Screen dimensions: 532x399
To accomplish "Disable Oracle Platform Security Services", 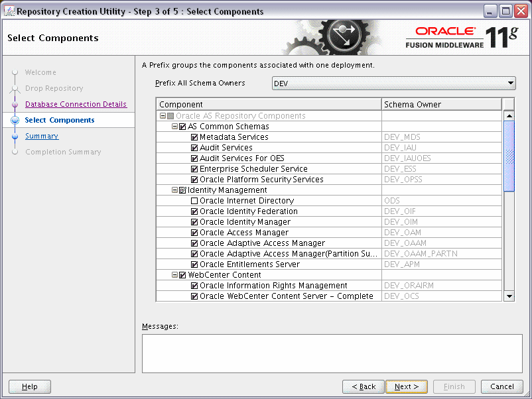I will click(x=194, y=179).
